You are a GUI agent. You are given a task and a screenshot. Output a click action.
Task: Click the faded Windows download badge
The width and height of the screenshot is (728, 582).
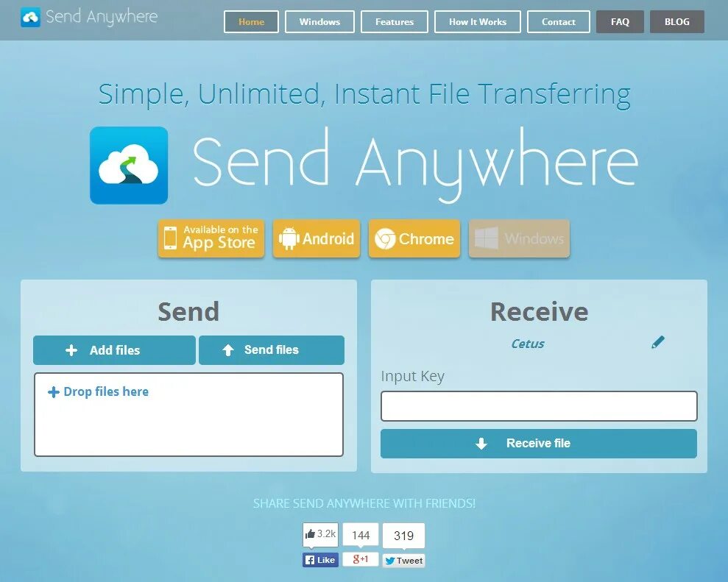point(519,238)
